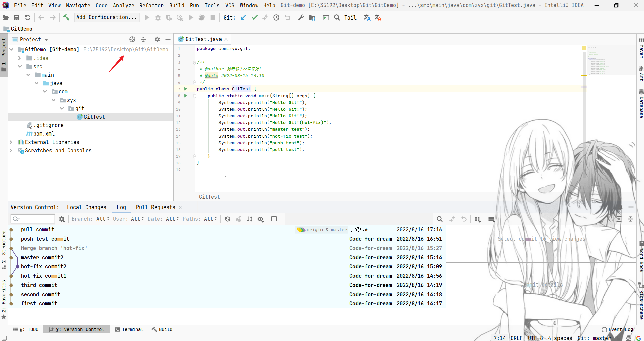644x341 pixels.
Task: Toggle the Maven side panel
Action: point(641,48)
